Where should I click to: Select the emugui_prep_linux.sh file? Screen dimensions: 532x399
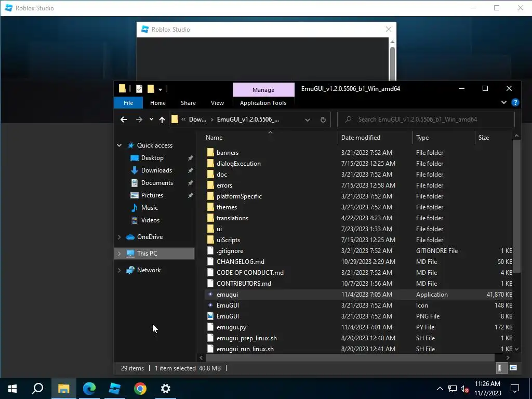tap(247, 338)
